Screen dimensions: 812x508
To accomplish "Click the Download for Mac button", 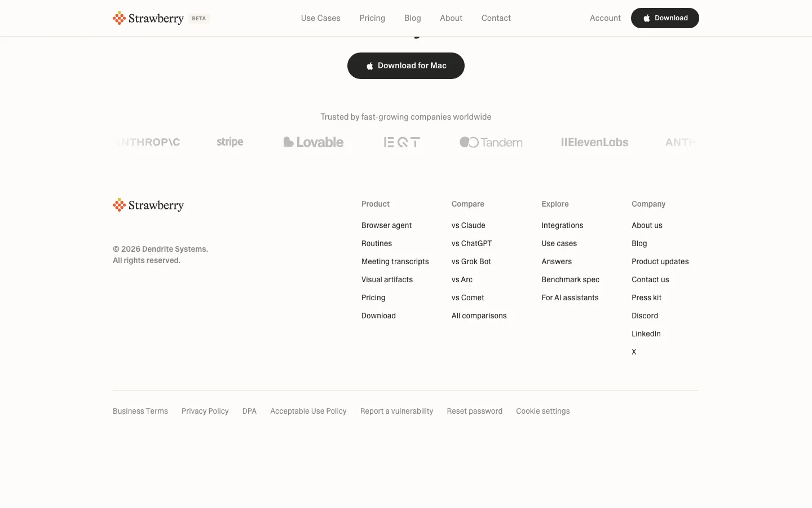I will pyautogui.click(x=406, y=65).
